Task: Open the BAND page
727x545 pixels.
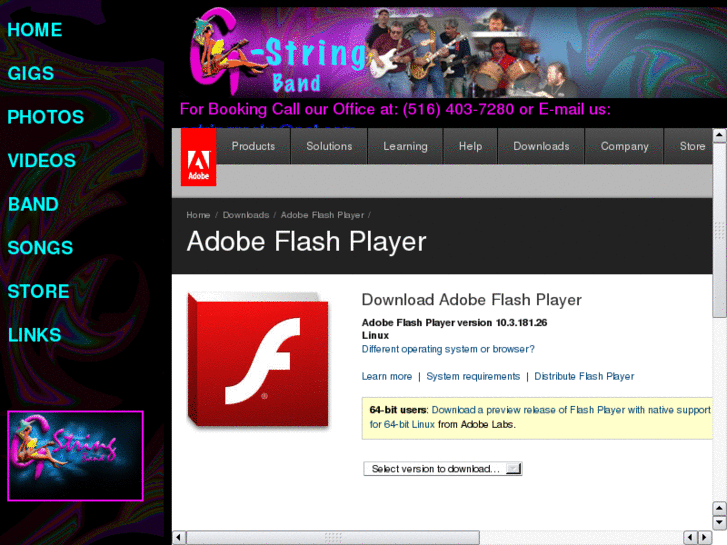Action: tap(33, 205)
